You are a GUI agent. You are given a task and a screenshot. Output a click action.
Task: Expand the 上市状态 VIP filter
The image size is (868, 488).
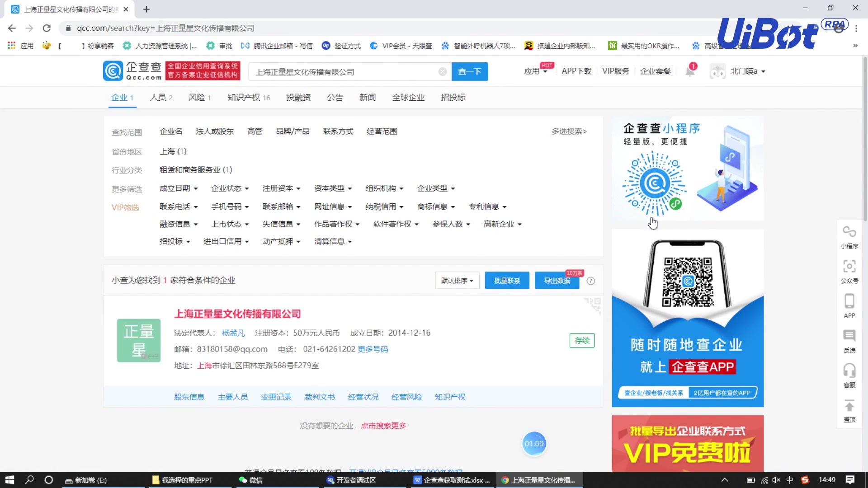click(x=230, y=224)
